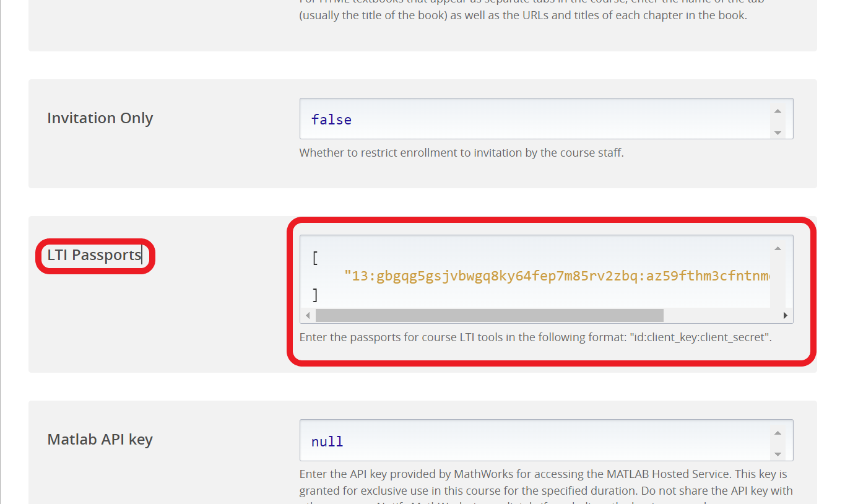The width and height of the screenshot is (845, 504).
Task: Click the opening bracket line in LTI Passports
Action: click(x=316, y=258)
